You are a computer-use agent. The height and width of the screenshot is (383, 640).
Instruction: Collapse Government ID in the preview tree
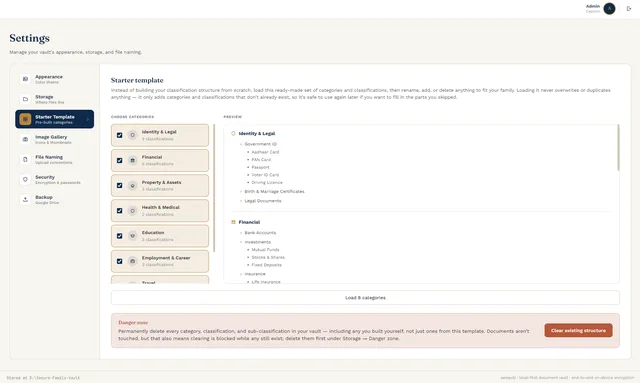[241, 144]
